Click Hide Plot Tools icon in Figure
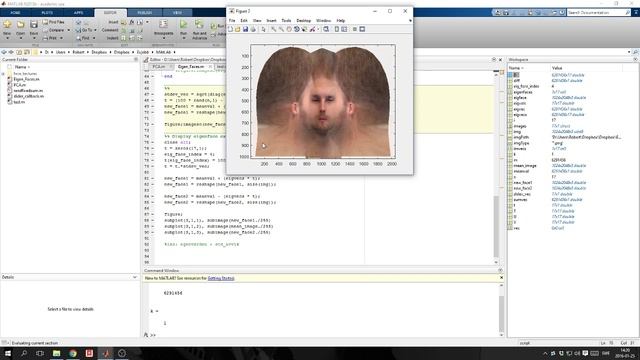The height and width of the screenshot is (360, 640). pos(355,29)
